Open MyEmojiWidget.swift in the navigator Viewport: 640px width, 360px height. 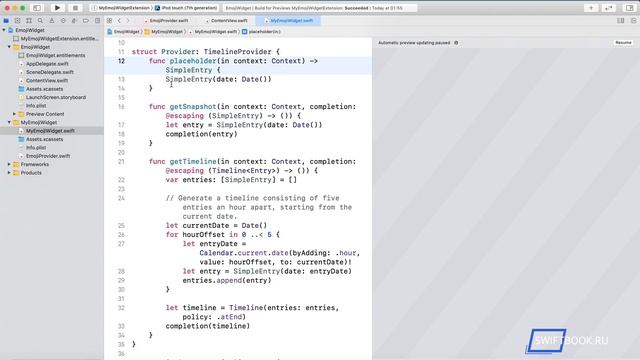(47, 131)
